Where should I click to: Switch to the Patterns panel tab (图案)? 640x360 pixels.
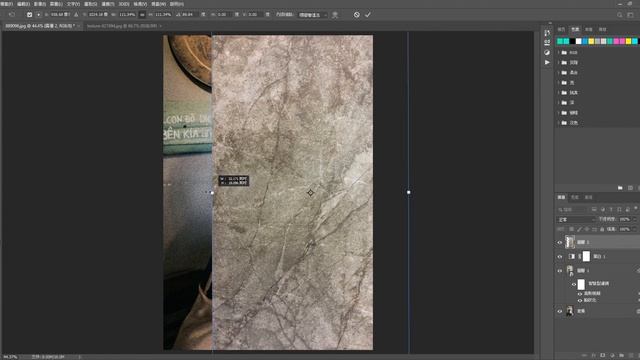602,29
